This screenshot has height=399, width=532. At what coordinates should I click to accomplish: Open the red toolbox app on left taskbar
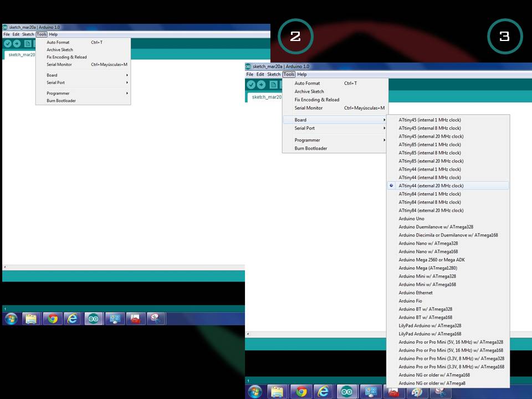tap(135, 319)
